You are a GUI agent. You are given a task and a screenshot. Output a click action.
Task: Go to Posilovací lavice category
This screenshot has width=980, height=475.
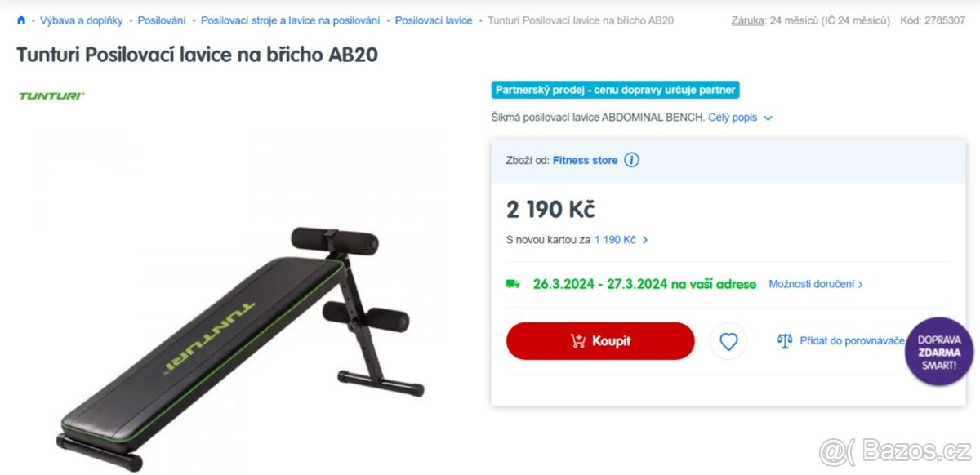tap(434, 20)
